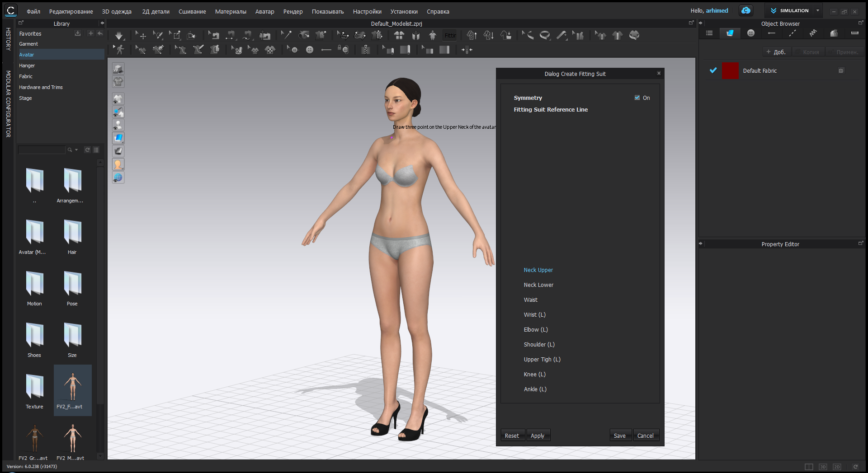Click the dark red Default Fabric swatch
This screenshot has height=473, width=868.
pyautogui.click(x=730, y=71)
